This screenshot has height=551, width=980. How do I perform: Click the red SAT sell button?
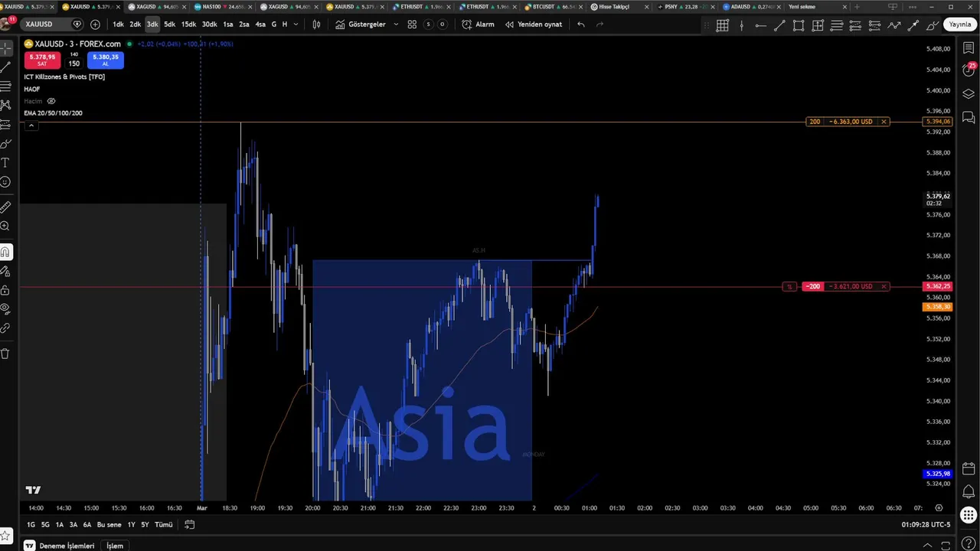click(42, 60)
